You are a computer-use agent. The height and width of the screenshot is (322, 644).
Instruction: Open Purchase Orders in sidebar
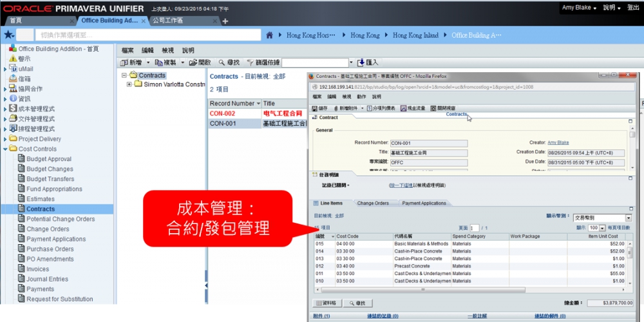click(50, 249)
